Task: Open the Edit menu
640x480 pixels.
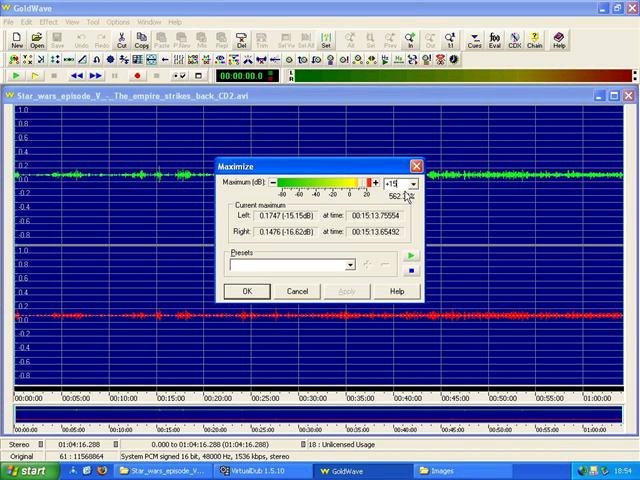Action: coord(26,22)
